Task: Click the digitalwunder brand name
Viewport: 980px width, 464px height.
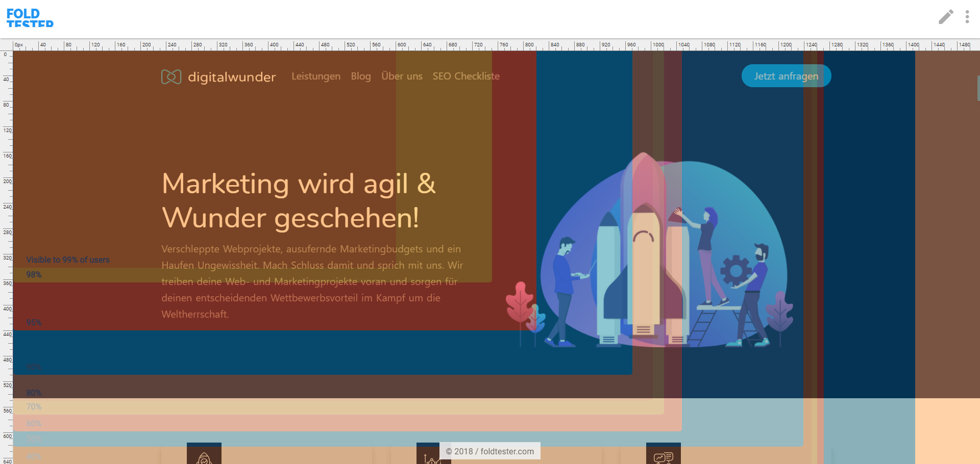Action: coord(232,77)
